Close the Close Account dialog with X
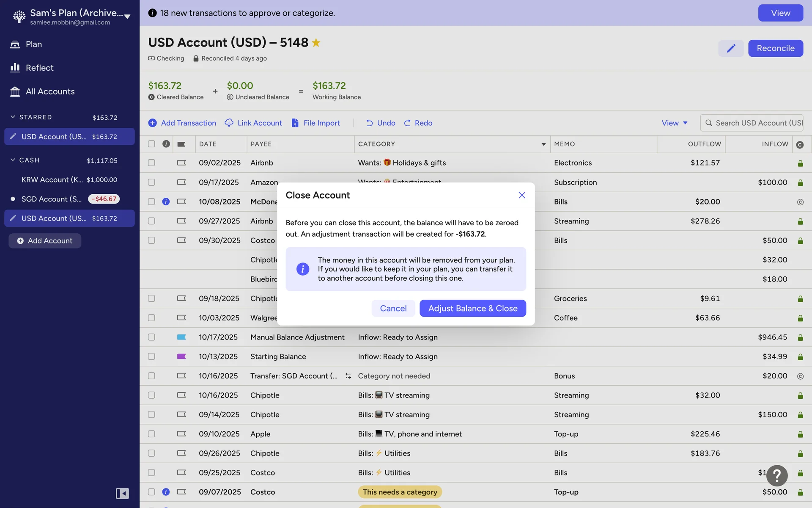Screen dimensions: 812x508 [x=522, y=195]
